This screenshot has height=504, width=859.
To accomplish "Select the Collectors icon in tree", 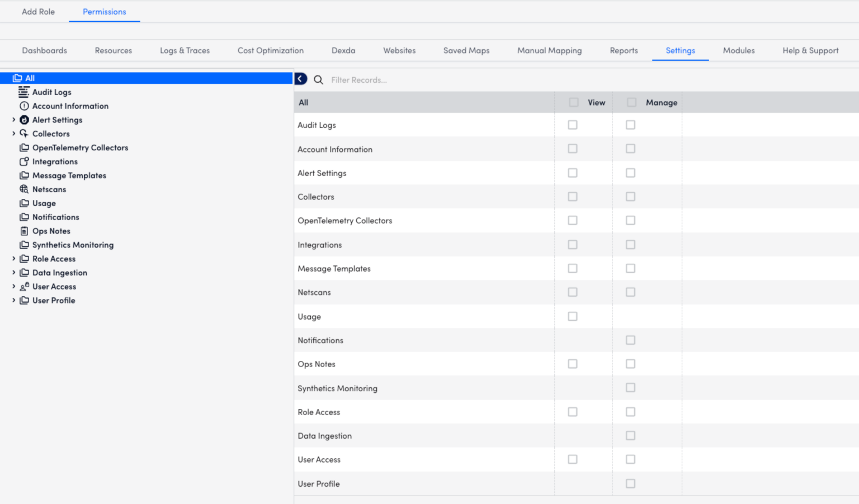I will pos(25,134).
